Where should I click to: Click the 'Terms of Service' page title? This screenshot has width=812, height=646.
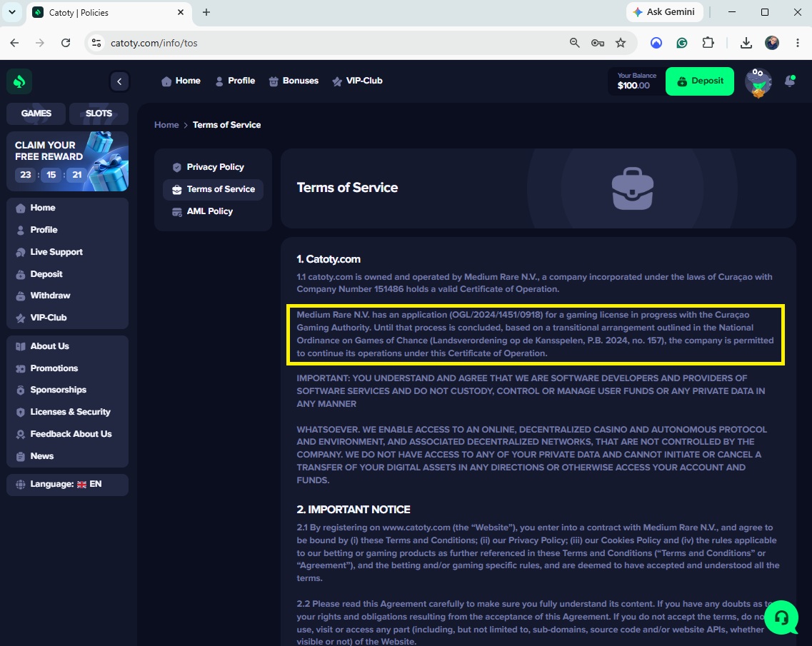coord(347,188)
